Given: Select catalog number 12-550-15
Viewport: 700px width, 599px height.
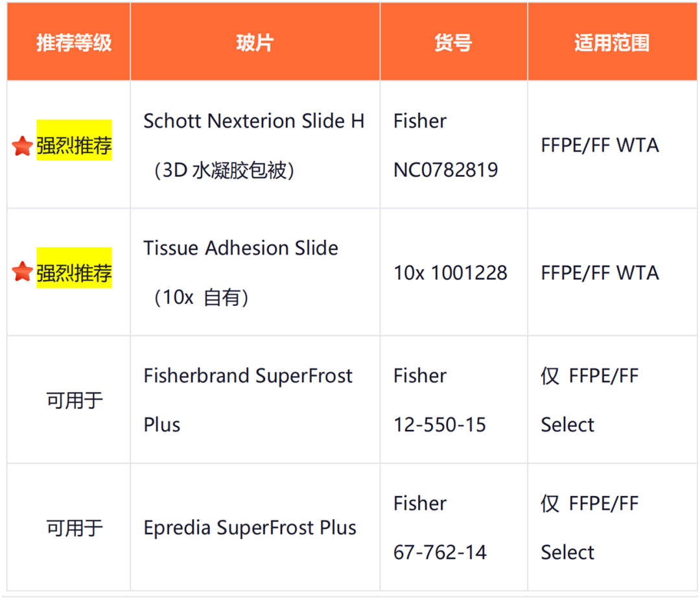Looking at the screenshot, I should tap(439, 425).
